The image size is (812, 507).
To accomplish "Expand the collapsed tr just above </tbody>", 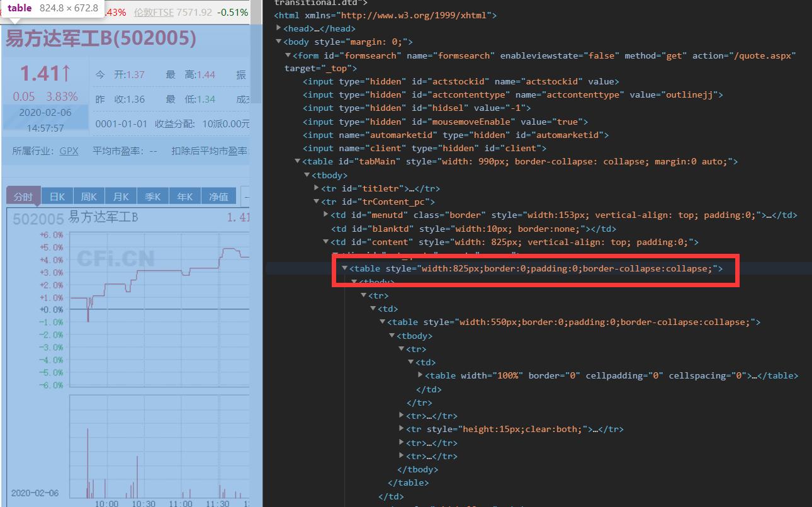I will click(402, 456).
